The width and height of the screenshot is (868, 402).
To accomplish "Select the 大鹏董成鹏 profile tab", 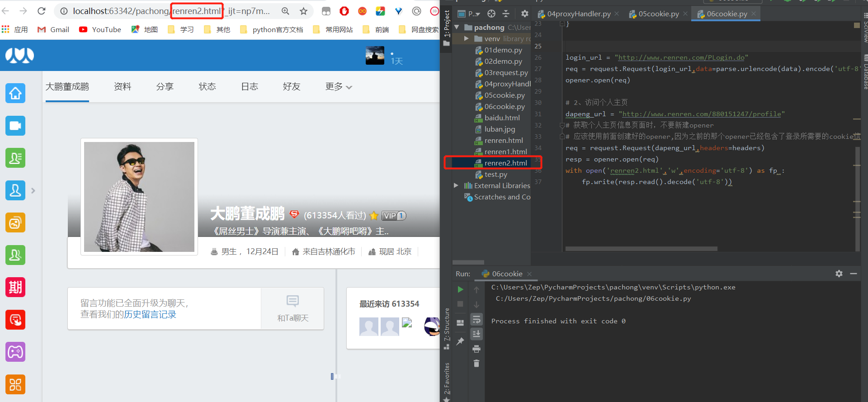I will 67,86.
